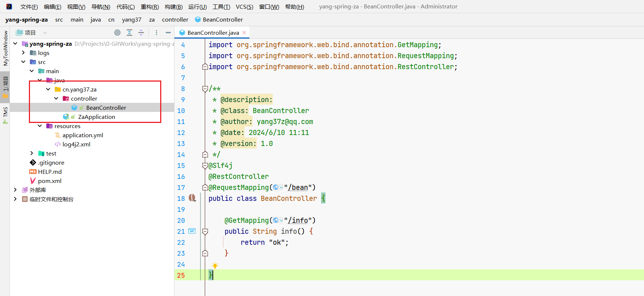Viewport: 644px width, 296px height.
Task: Click the locate current file target icon
Action: [x=117, y=33]
